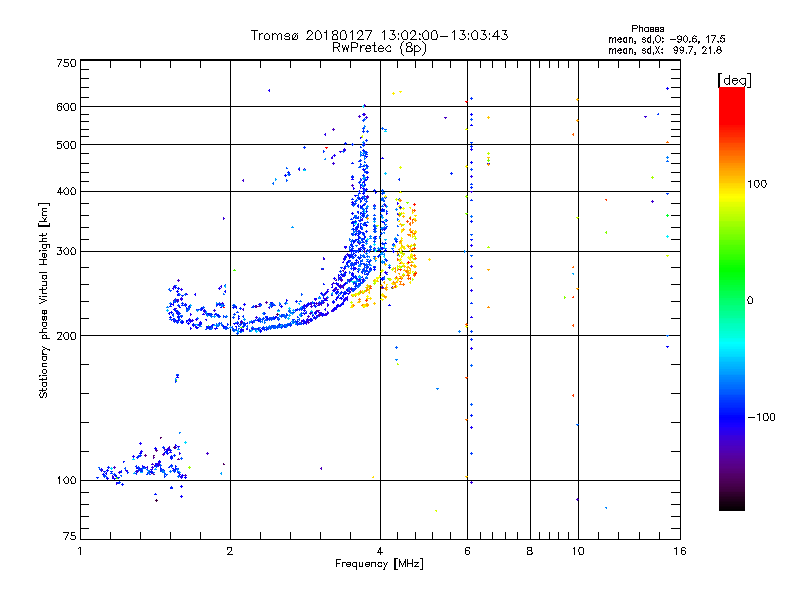Click the x-axis label '6'
Screen dimensions: 800x600
[x=467, y=551]
